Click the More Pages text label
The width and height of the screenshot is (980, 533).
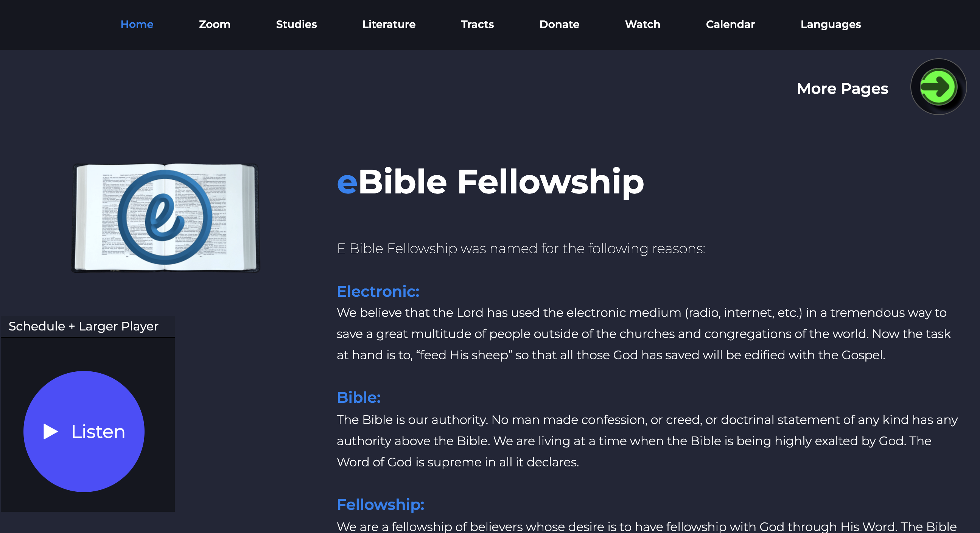842,89
